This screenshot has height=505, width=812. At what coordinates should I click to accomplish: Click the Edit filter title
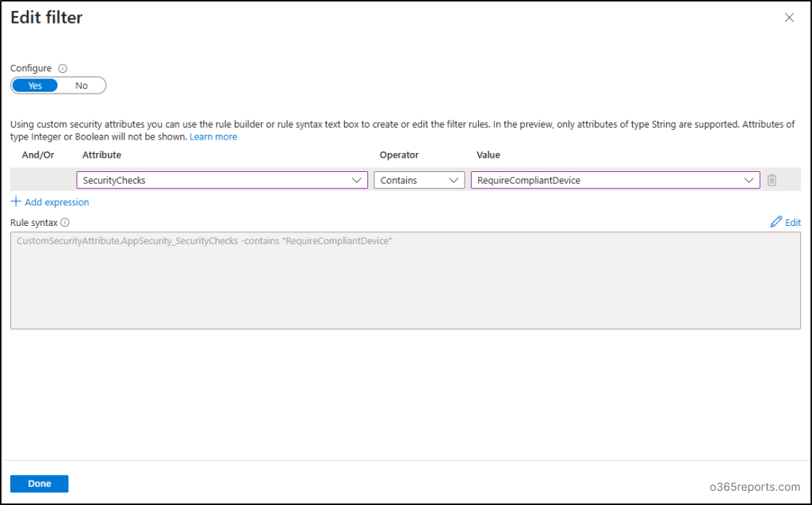coord(47,17)
